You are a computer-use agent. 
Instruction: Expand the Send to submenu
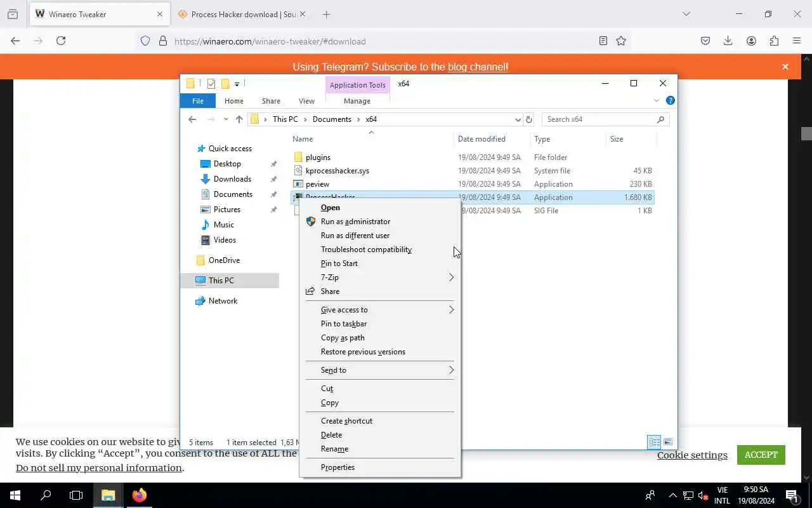(379, 370)
